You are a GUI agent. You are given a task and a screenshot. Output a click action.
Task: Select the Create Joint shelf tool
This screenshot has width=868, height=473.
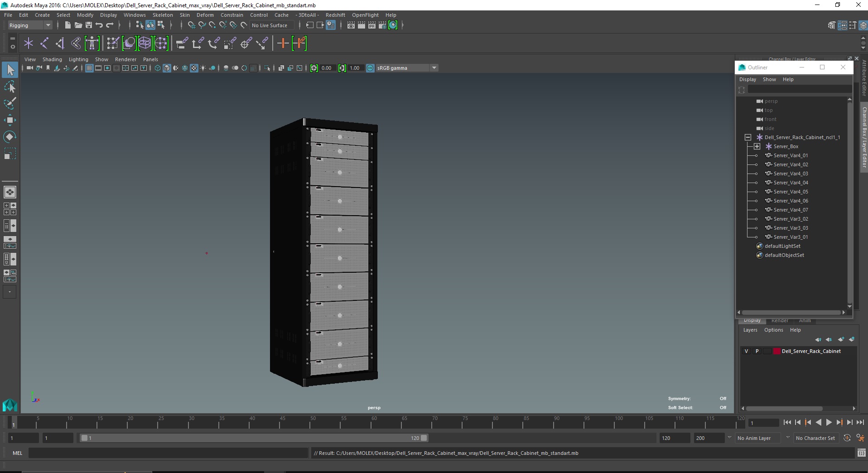coord(44,43)
